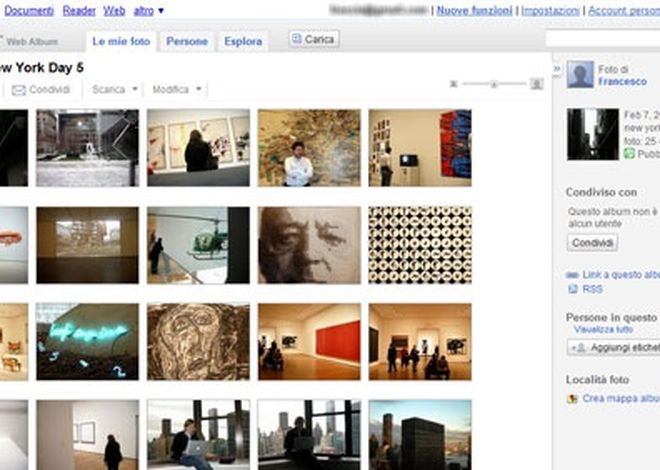
Task: Open the Web link
Action: coord(114,11)
